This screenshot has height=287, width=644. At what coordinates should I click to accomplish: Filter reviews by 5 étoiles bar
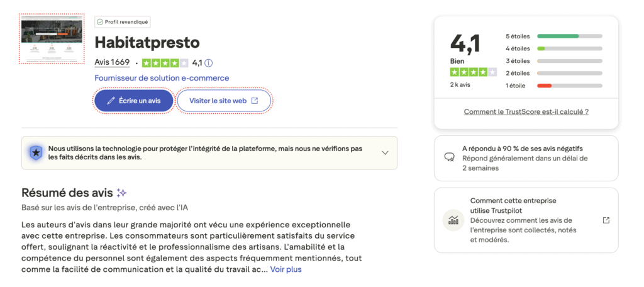570,36
